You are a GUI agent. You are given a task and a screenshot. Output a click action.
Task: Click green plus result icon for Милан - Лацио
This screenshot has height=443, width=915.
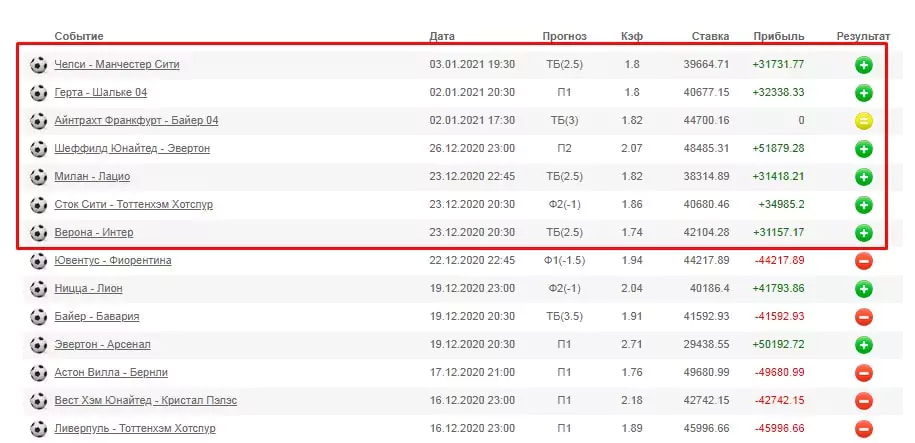coord(864,177)
